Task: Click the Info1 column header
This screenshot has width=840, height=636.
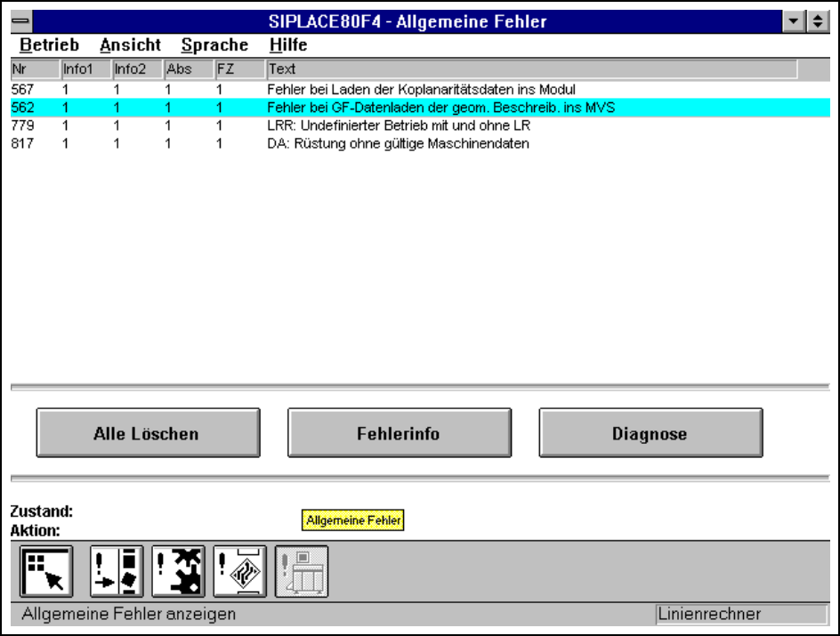Action: 87,69
